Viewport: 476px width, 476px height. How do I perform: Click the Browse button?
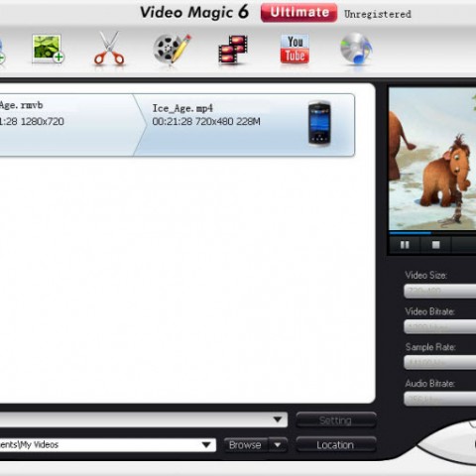tap(245, 445)
